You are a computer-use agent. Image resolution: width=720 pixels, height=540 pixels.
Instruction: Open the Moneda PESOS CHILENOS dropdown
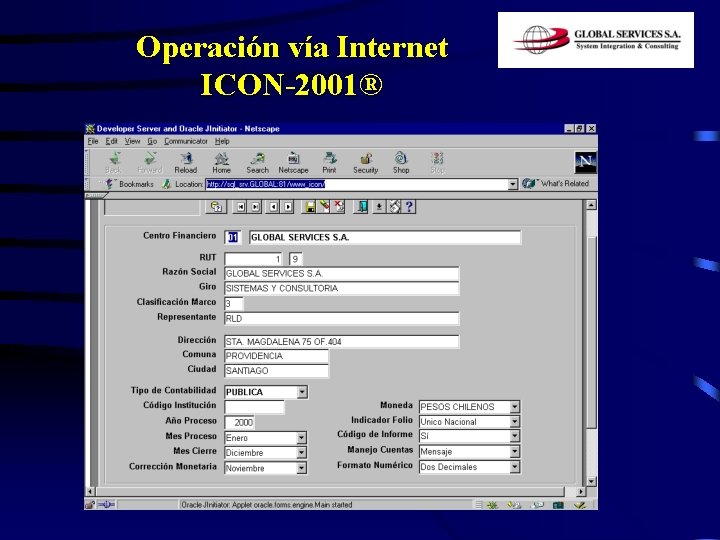(x=515, y=407)
